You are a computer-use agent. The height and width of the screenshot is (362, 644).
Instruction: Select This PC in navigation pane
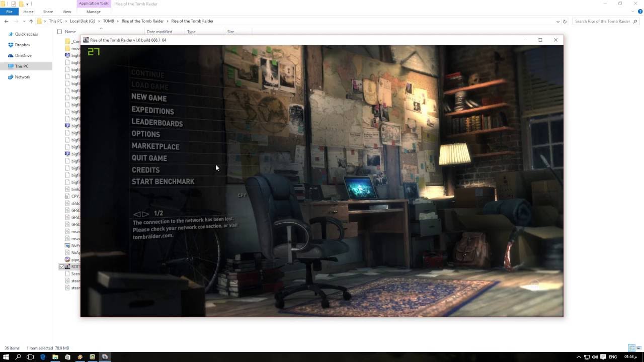click(26, 66)
